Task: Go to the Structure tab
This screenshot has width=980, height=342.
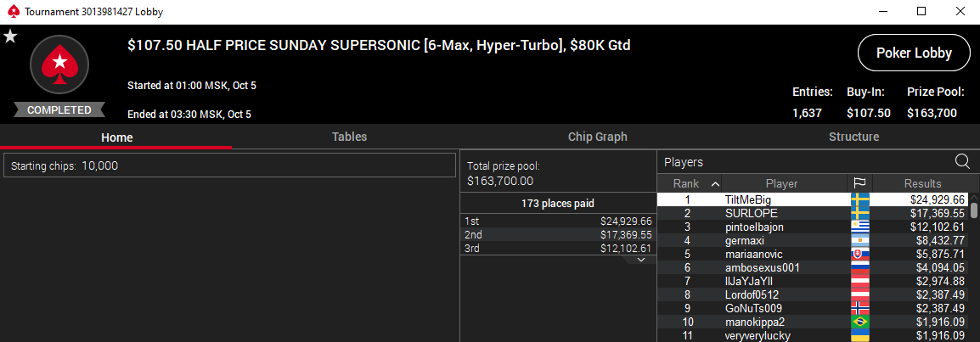Action: point(853,137)
